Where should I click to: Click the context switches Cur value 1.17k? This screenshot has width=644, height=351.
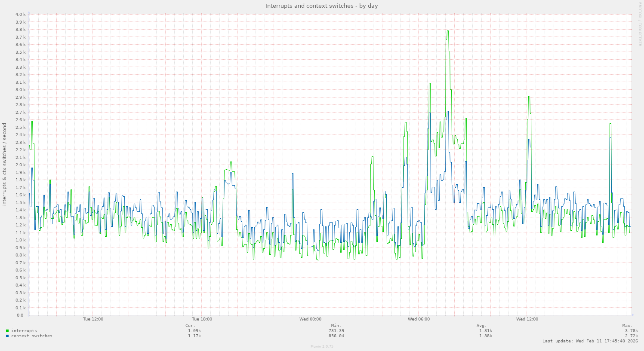[194, 336]
